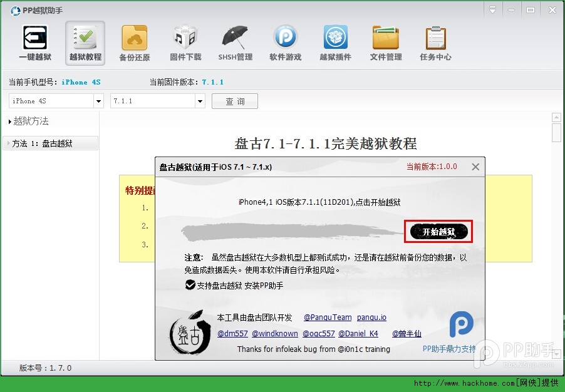Open the title bar dropdown menu icon

(x=492, y=10)
